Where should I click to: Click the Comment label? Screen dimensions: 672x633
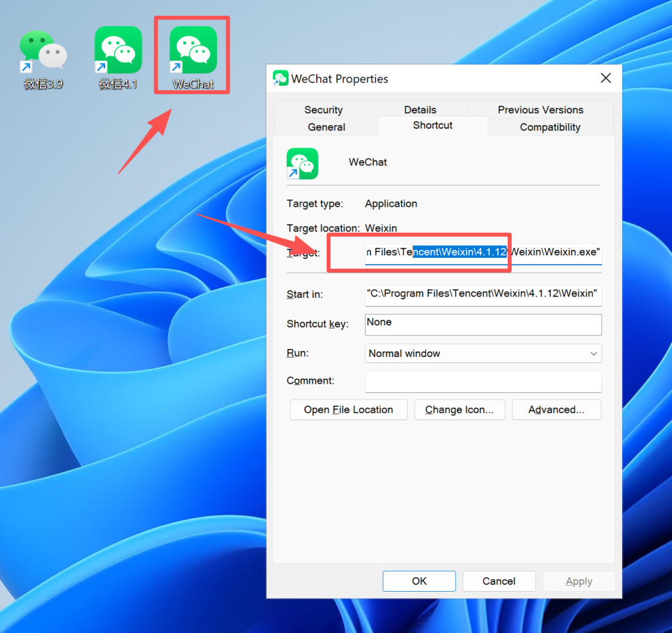pos(310,380)
